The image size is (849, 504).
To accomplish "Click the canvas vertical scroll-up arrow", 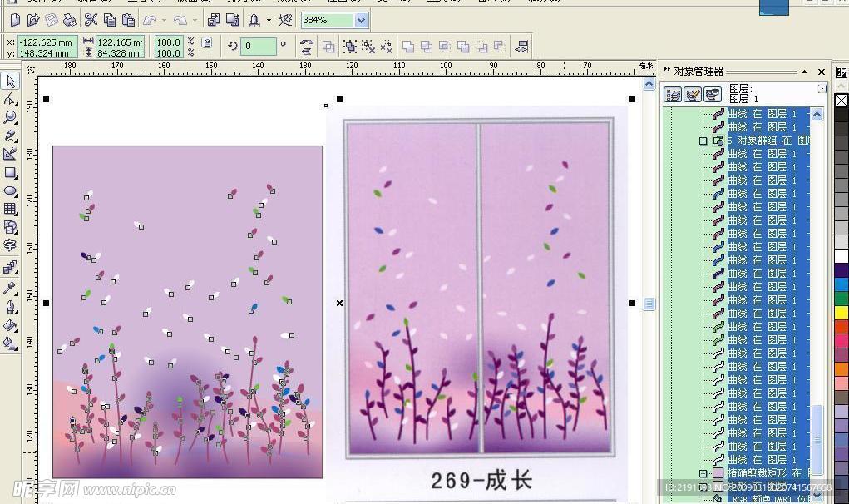I will [649, 84].
